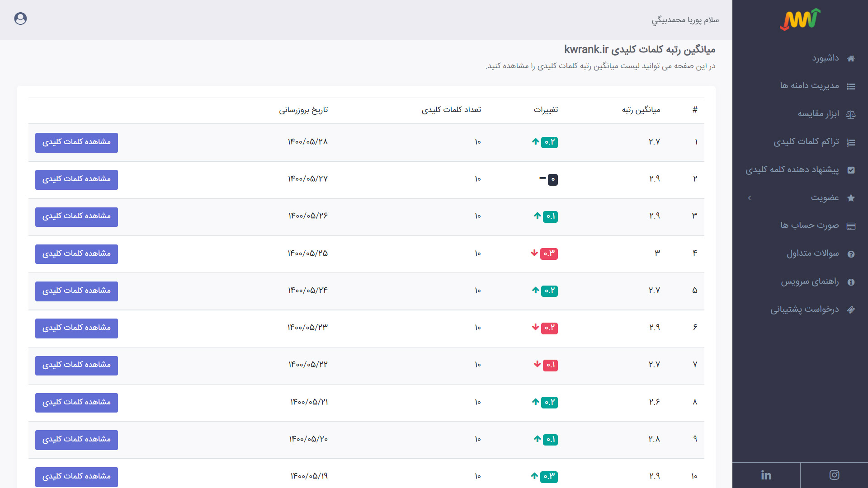Viewport: 868px width, 488px height.
Task: Click مشاهده کلمات کلیدی for date ۱۴۰۰/۰۵/۲۱
Action: 76,403
